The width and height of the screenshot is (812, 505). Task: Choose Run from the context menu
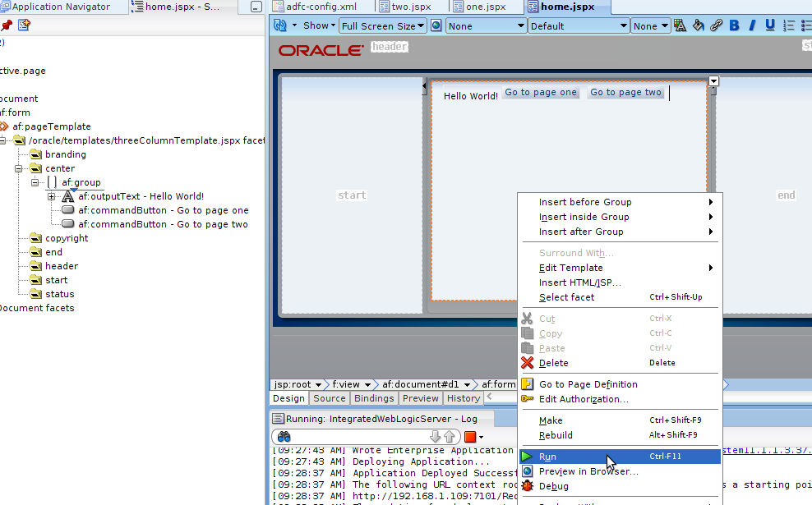tap(547, 457)
